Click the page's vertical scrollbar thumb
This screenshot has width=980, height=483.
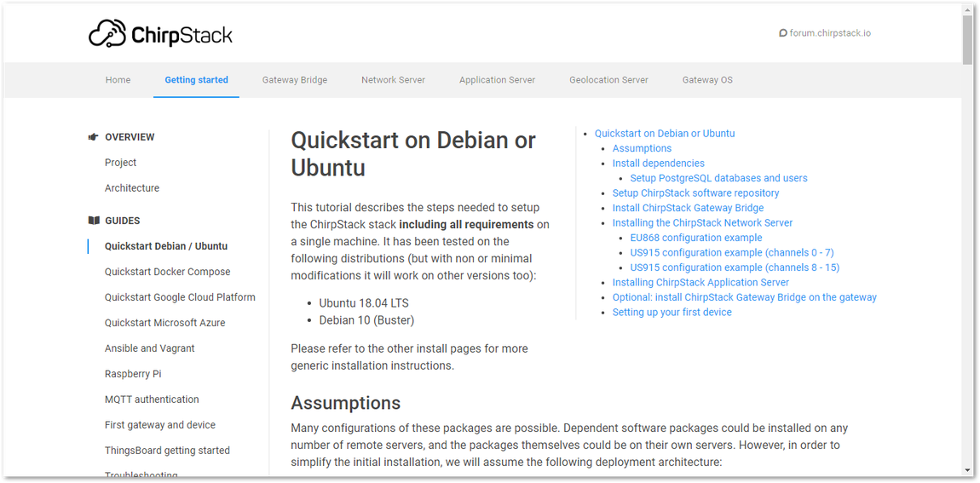[x=967, y=38]
